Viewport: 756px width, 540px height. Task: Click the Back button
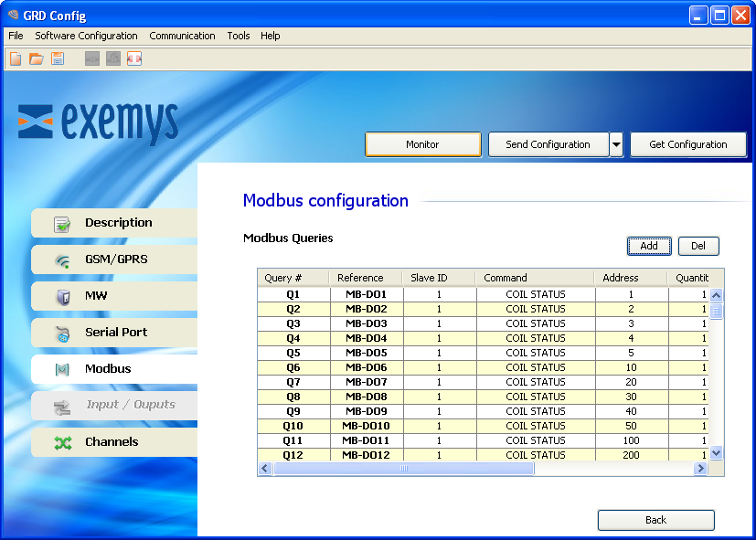pyautogui.click(x=655, y=520)
